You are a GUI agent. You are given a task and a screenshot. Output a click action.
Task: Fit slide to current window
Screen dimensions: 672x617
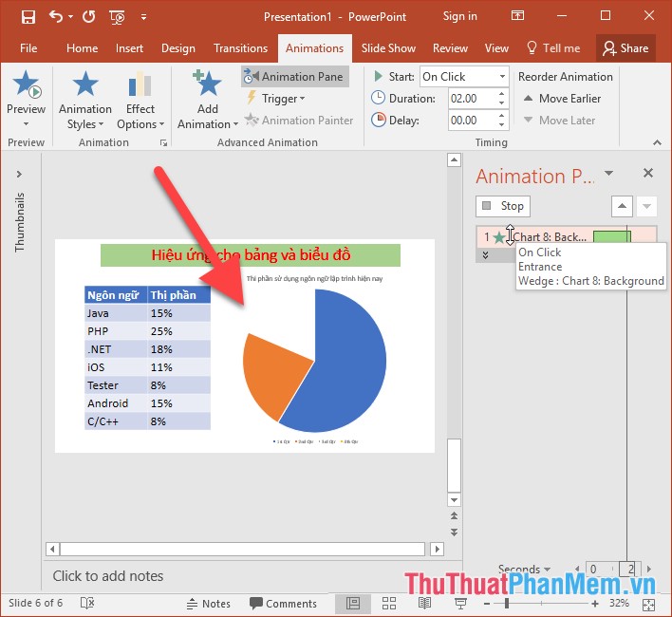point(648,605)
